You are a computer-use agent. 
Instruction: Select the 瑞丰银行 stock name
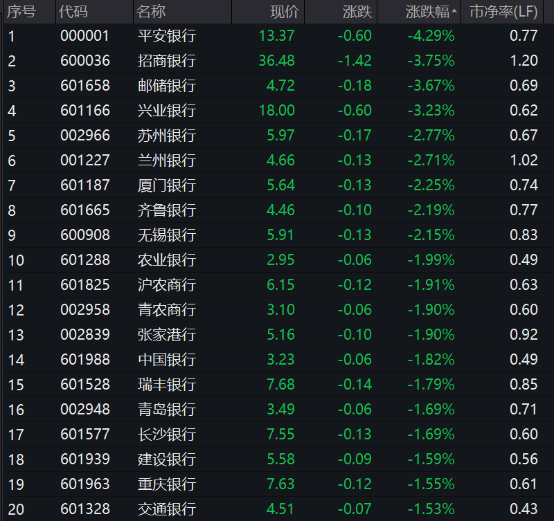click(x=167, y=385)
